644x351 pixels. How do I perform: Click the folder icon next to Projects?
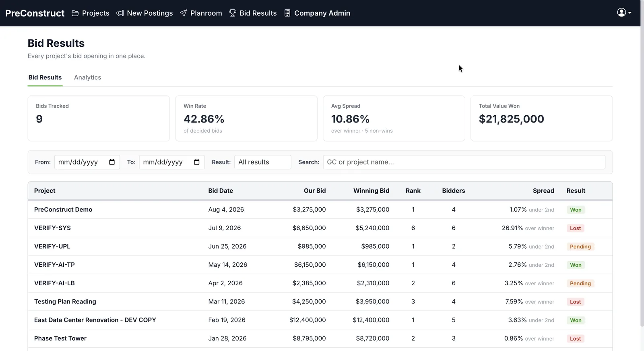[75, 13]
